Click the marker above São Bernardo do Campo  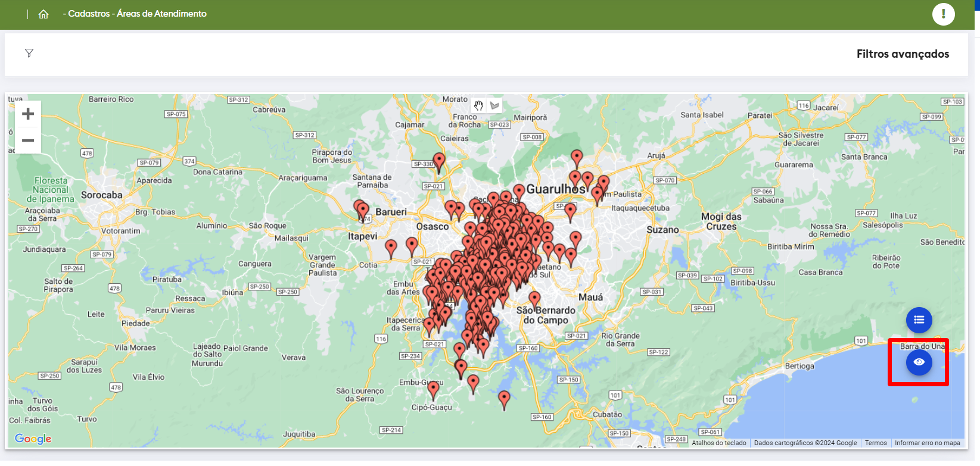point(534,298)
